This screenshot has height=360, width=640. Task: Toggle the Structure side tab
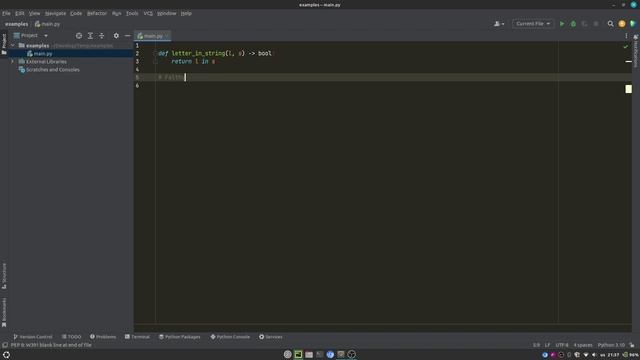click(4, 276)
